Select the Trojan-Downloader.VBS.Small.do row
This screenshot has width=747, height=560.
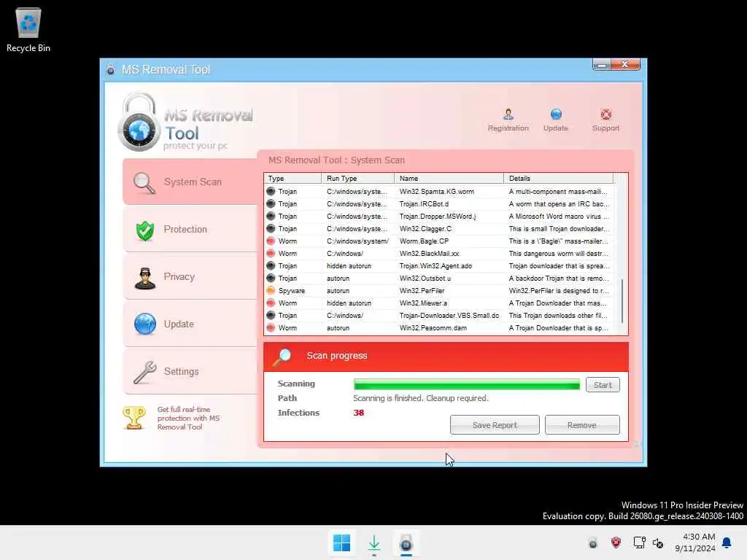438,315
